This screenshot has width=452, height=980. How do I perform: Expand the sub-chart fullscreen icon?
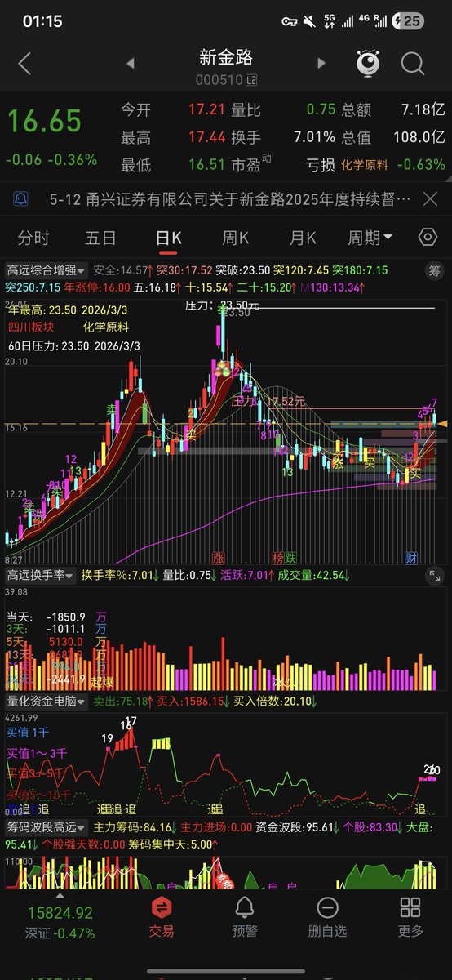[x=434, y=577]
